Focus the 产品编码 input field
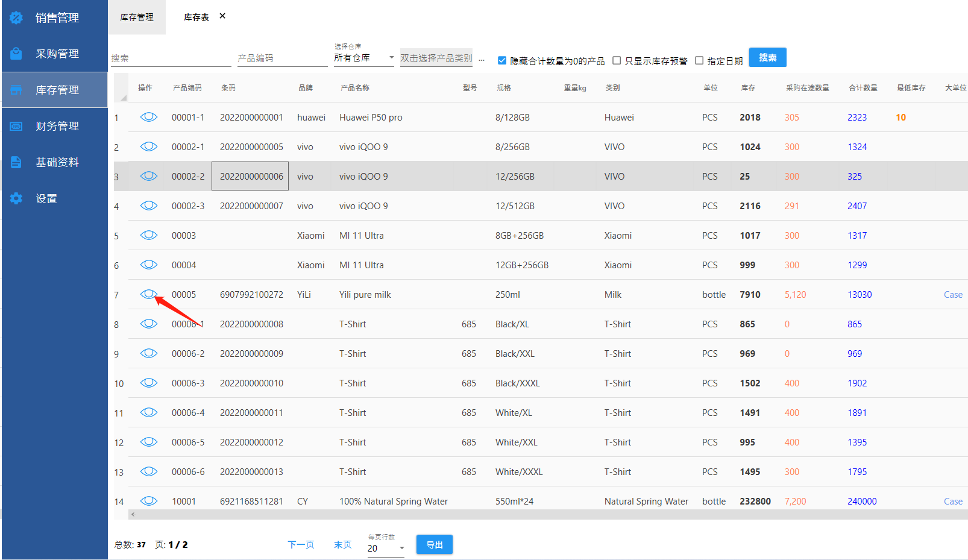968x560 pixels. click(281, 58)
